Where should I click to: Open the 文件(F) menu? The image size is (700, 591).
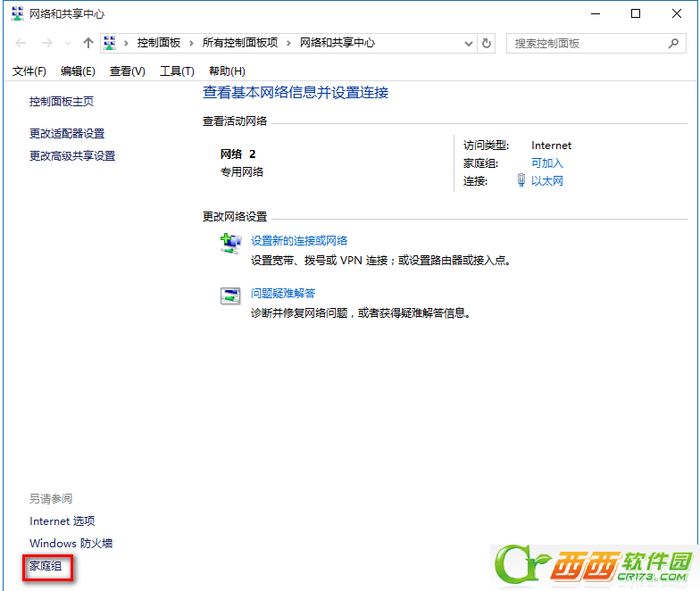pos(29,71)
